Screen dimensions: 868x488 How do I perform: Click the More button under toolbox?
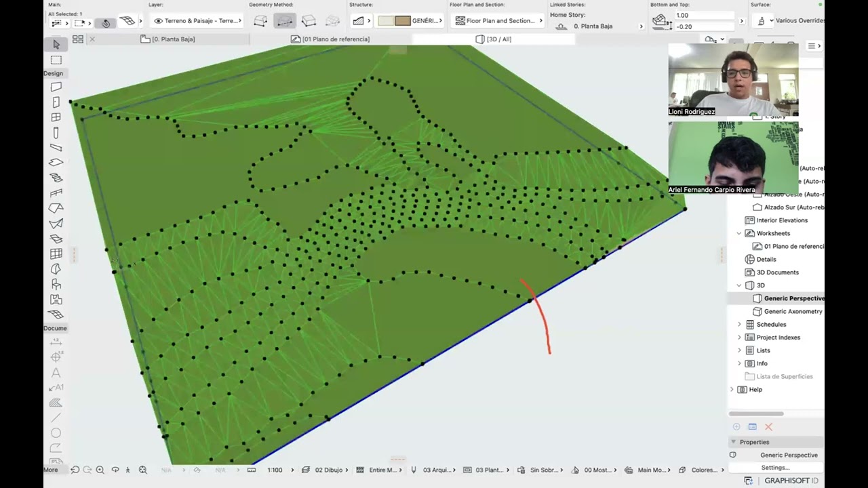(x=51, y=470)
